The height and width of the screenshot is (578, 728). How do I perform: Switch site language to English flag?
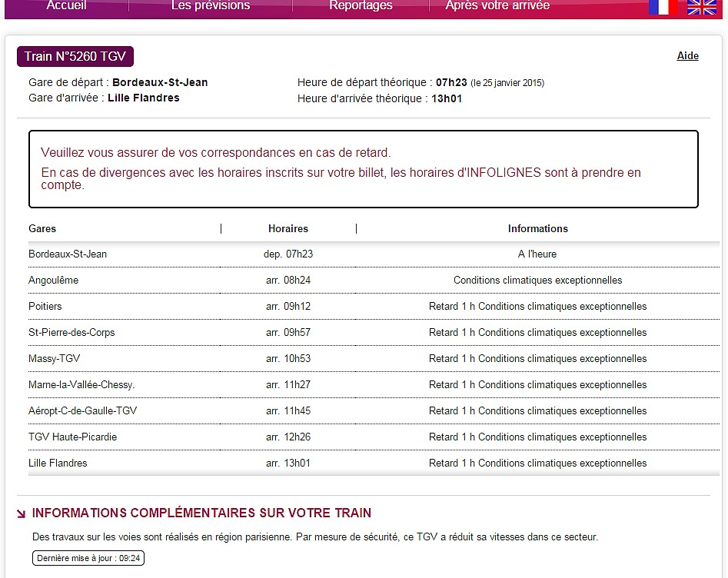(702, 7)
